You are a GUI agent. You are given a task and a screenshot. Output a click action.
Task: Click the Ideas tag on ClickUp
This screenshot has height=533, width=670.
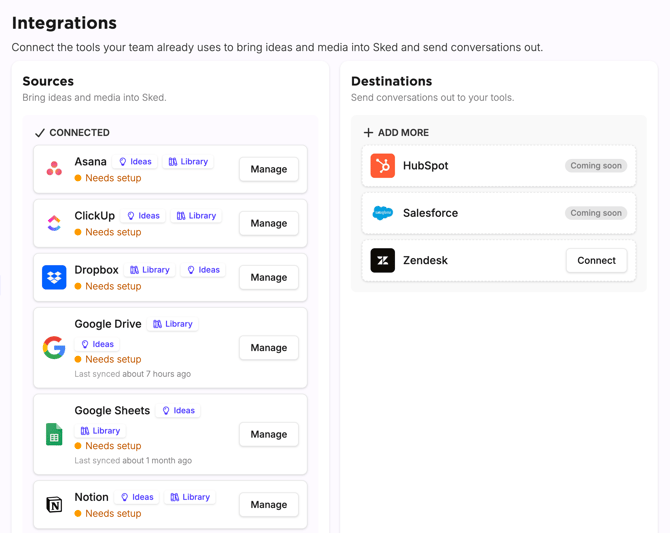point(143,216)
